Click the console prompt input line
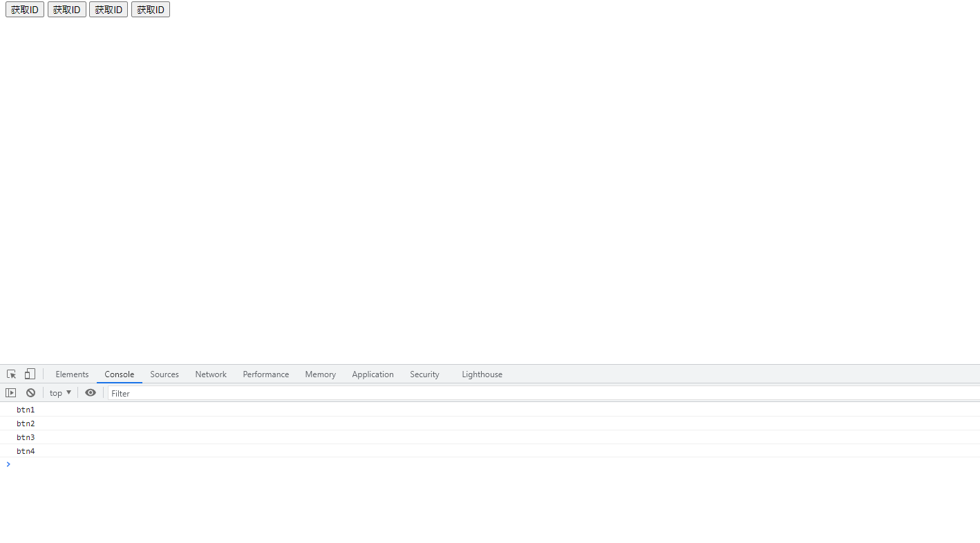 pyautogui.click(x=490, y=464)
